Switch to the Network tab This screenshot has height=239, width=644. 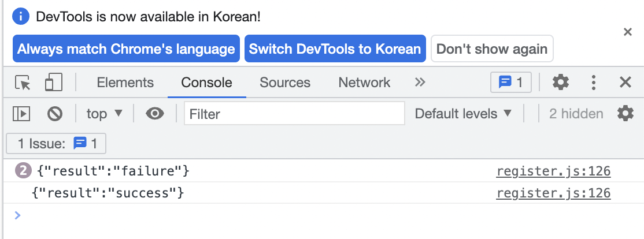tap(364, 83)
